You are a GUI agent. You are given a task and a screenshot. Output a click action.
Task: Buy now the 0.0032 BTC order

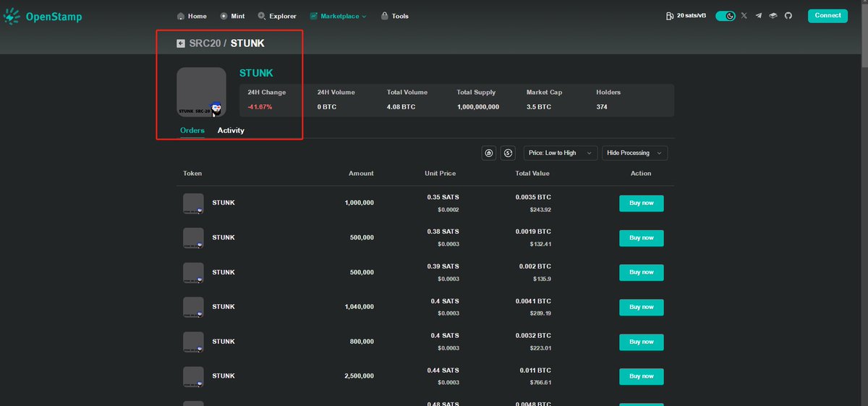pos(641,342)
